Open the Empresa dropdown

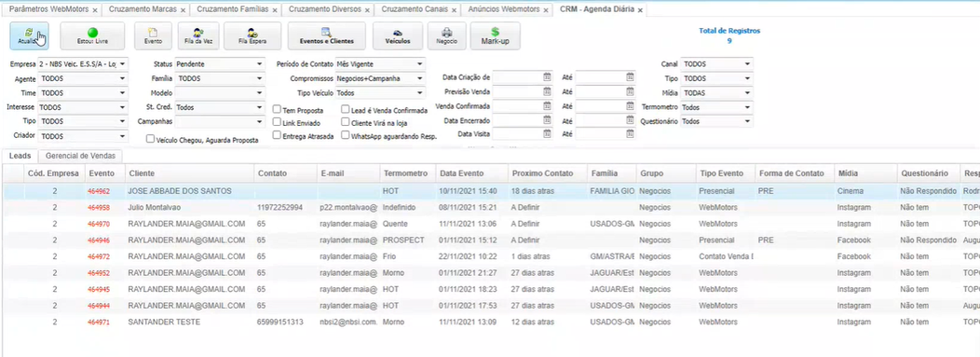coord(83,63)
